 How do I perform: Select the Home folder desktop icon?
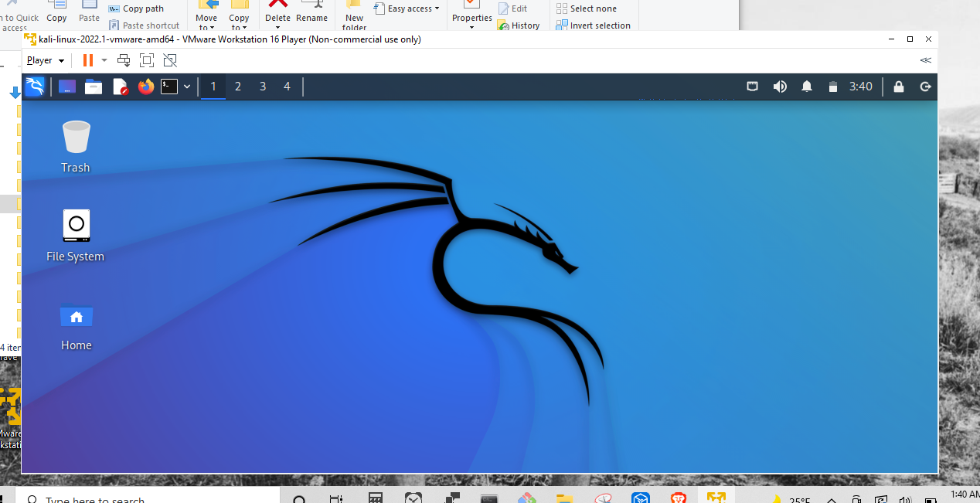[x=76, y=328]
